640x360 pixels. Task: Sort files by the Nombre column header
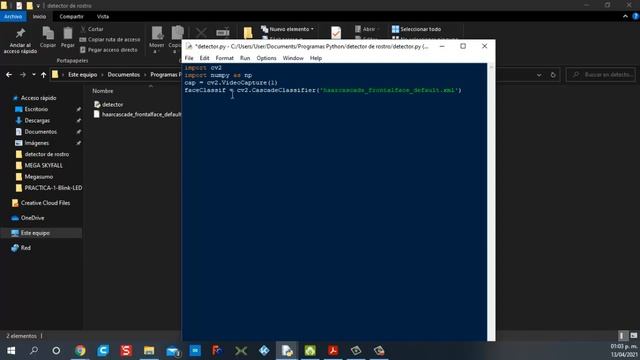[102, 91]
